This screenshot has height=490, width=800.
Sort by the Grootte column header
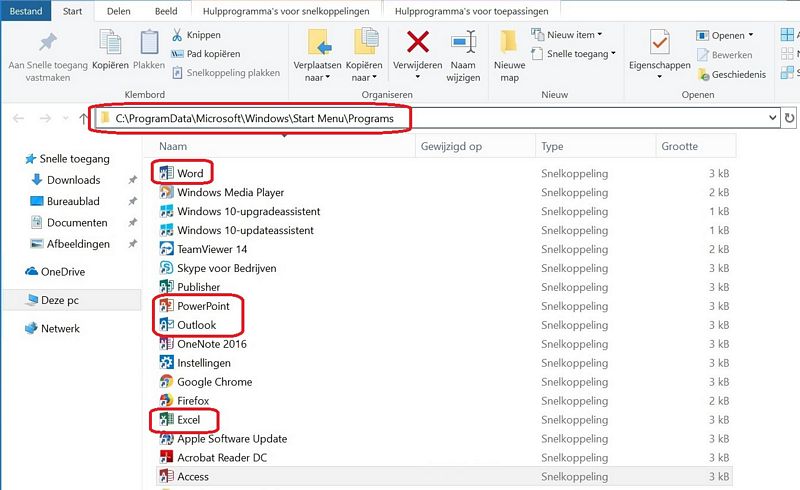click(695, 146)
